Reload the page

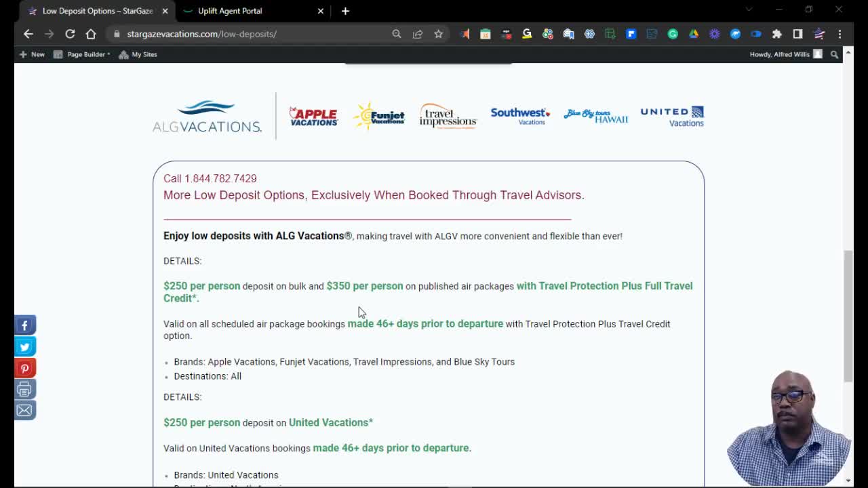click(70, 34)
